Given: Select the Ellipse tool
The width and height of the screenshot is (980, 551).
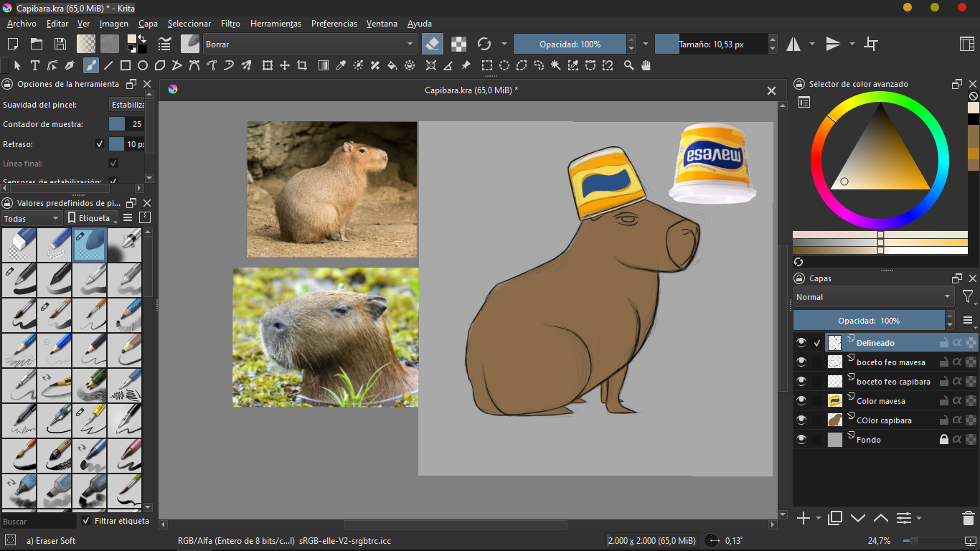Looking at the screenshot, I should [143, 65].
